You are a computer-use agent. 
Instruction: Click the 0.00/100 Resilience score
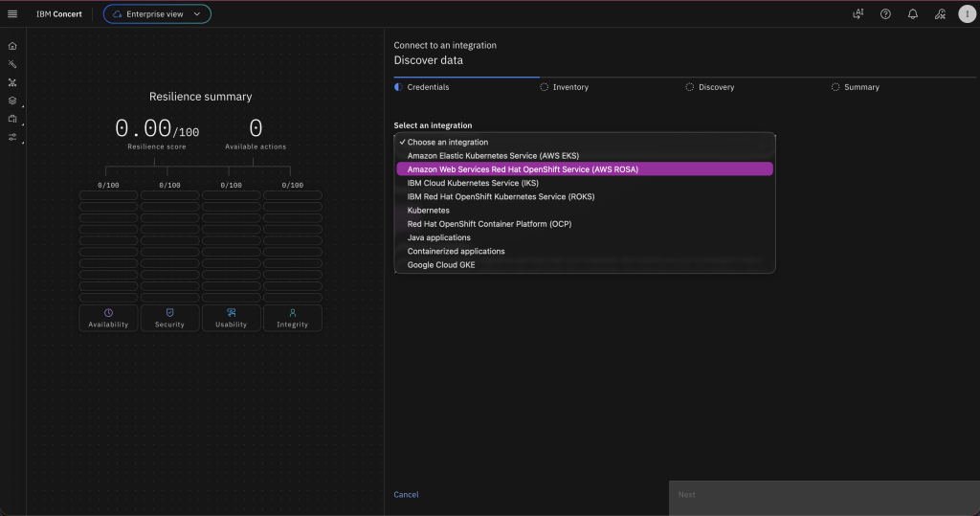(x=157, y=129)
